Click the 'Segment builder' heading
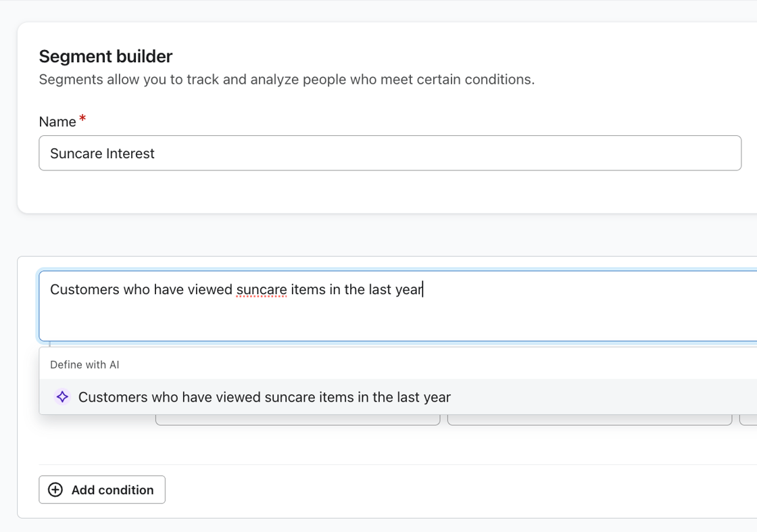The height and width of the screenshot is (532, 757). [105, 57]
